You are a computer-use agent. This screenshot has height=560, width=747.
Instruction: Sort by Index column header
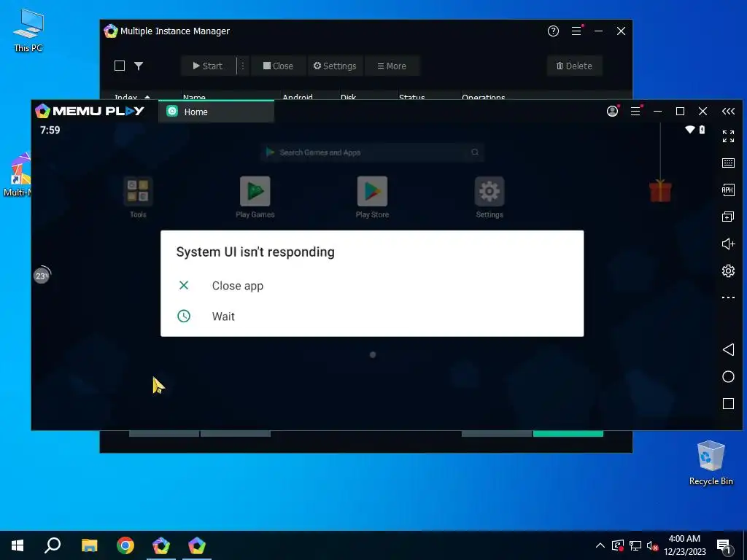132,97
